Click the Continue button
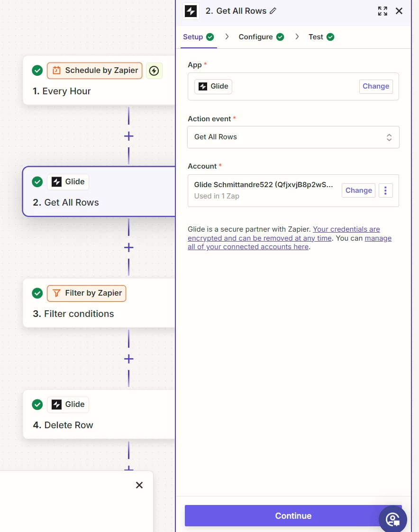The image size is (419, 532). coord(293,516)
